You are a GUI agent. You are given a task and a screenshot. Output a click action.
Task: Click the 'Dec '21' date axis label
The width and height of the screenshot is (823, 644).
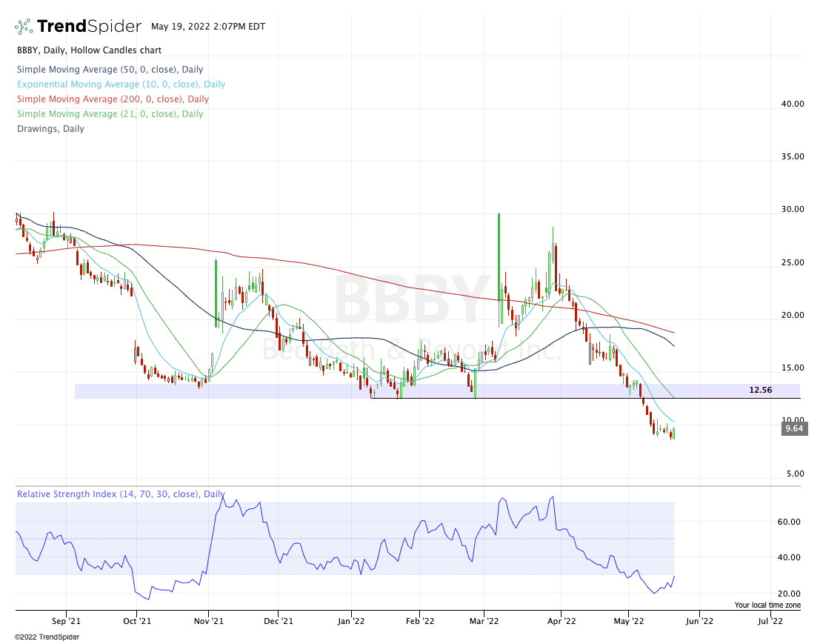279,622
